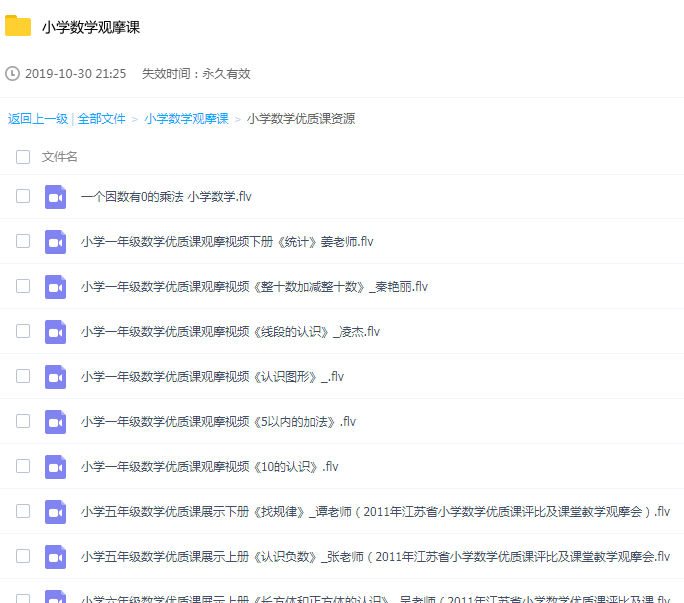Click video icon for 《5以内的加法》 file
The width and height of the screenshot is (684, 603).
(x=55, y=422)
